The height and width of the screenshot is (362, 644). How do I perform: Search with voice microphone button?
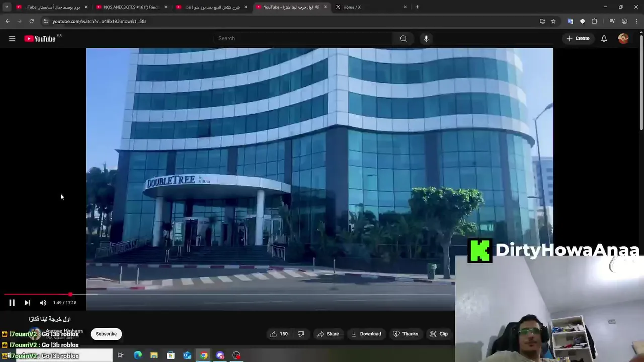[426, 38]
